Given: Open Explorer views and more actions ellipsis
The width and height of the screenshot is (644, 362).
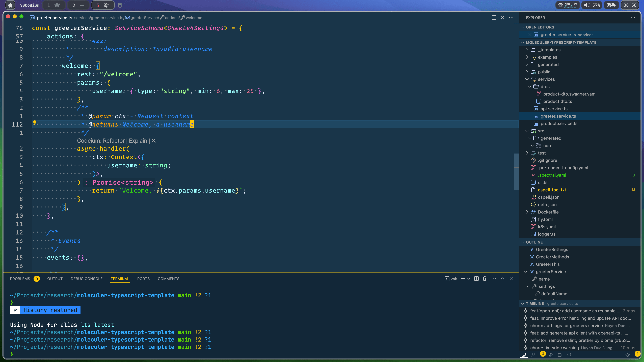Looking at the screenshot, I should point(633,17).
